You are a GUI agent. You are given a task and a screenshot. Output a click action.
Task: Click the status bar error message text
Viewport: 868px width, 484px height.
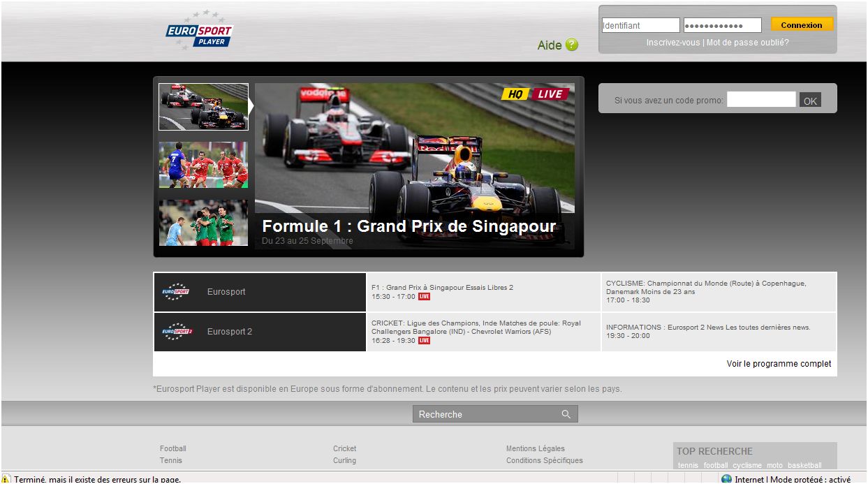[x=98, y=479]
